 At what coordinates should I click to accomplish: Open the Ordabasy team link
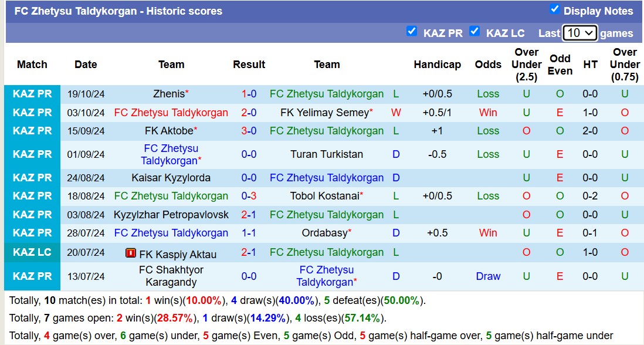tap(324, 234)
